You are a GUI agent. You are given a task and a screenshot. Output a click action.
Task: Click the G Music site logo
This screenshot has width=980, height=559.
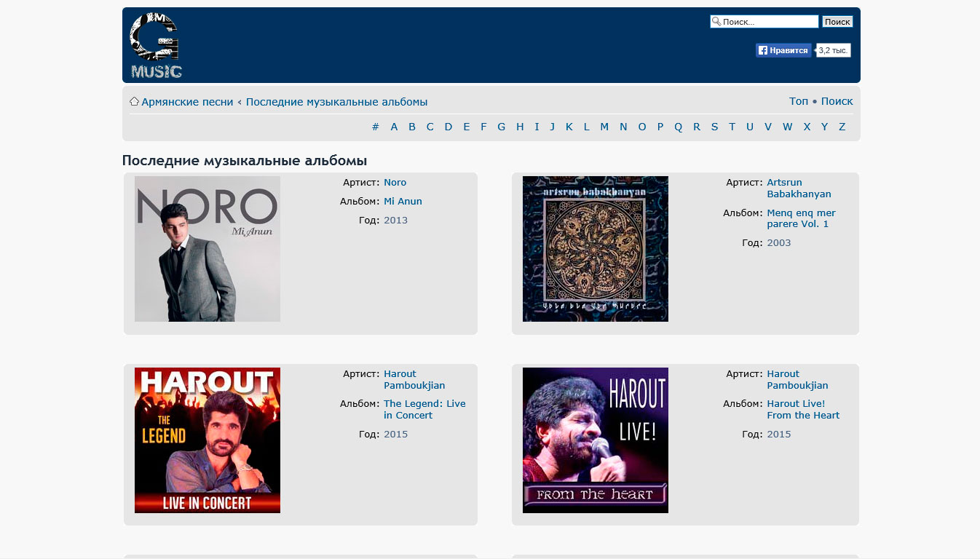click(x=155, y=45)
